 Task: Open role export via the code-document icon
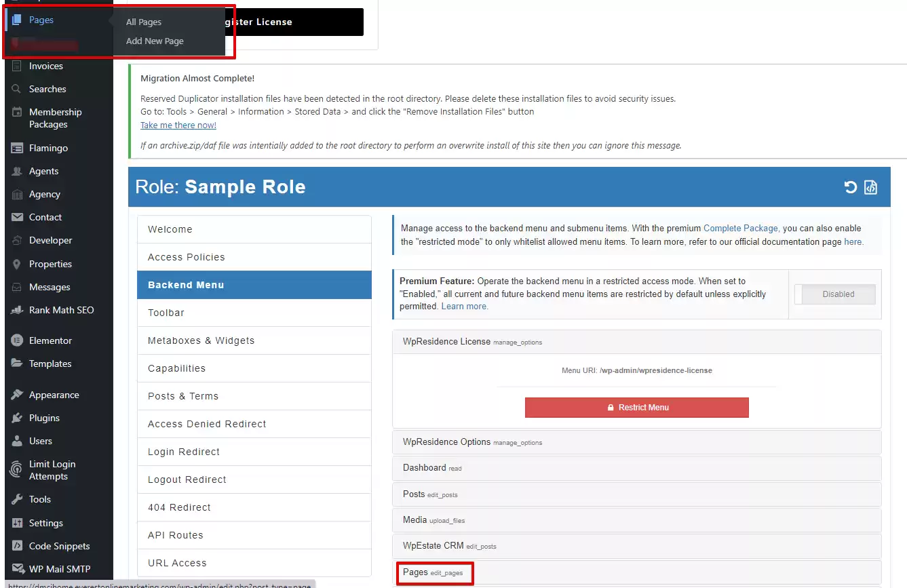tap(872, 187)
